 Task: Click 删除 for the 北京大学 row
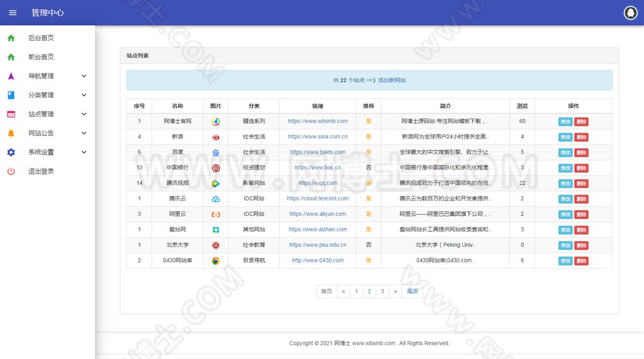tap(581, 246)
